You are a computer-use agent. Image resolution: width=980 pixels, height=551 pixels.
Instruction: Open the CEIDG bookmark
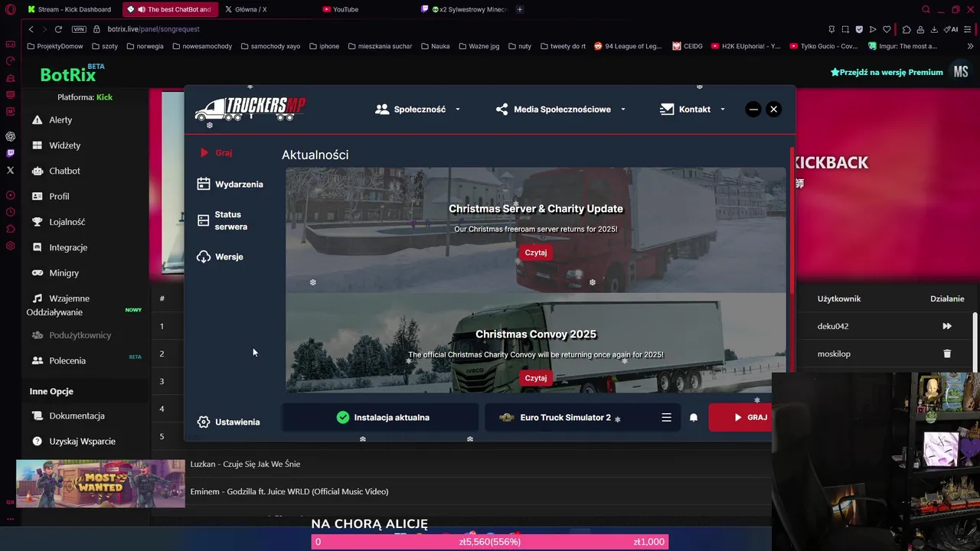(688, 46)
